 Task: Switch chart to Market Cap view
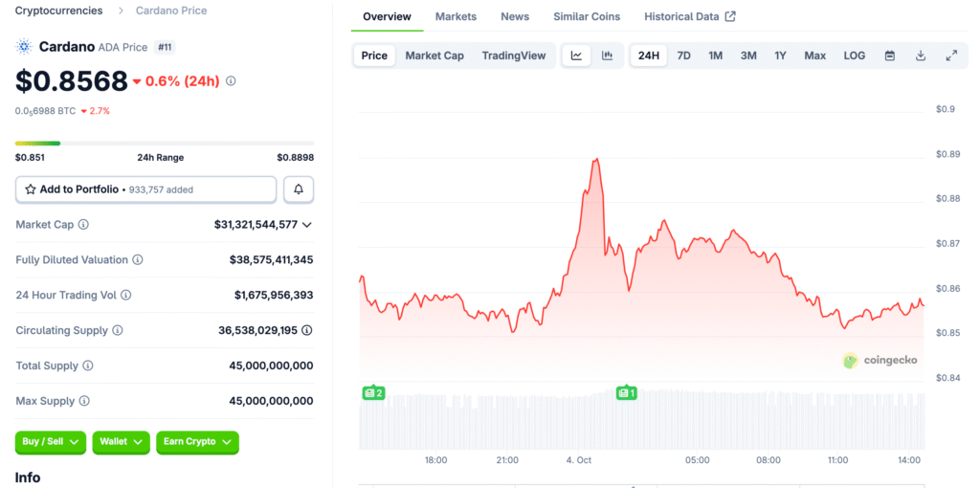434,55
